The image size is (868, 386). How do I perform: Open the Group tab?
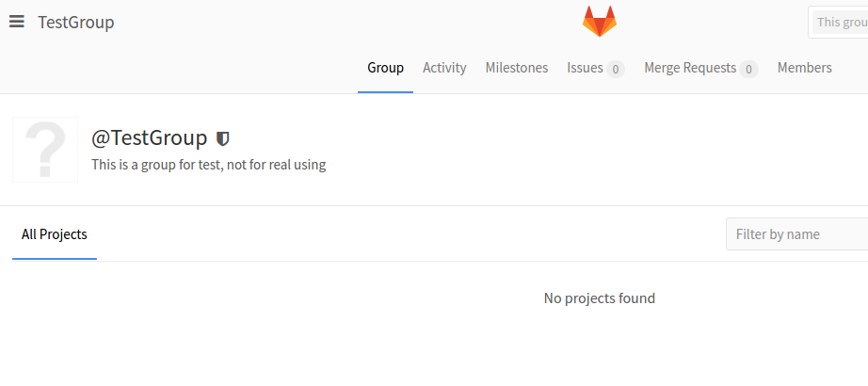pyautogui.click(x=385, y=68)
